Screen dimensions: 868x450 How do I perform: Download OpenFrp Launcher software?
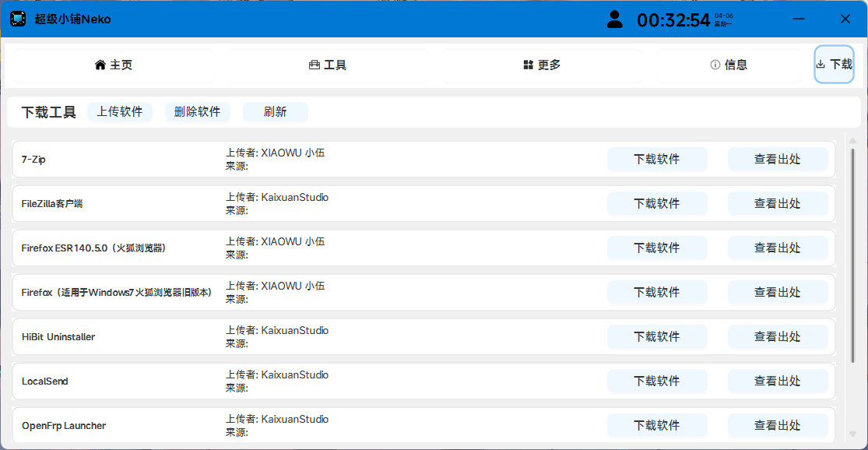tap(657, 426)
